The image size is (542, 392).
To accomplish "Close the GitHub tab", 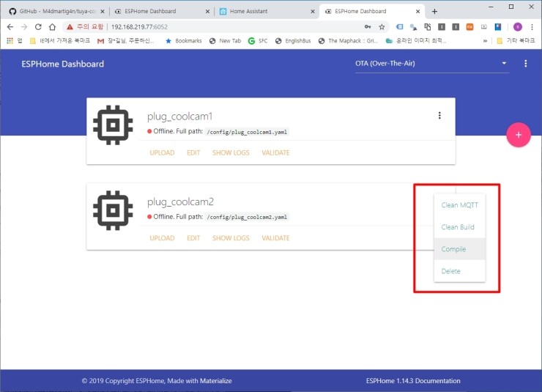I will (103, 12).
